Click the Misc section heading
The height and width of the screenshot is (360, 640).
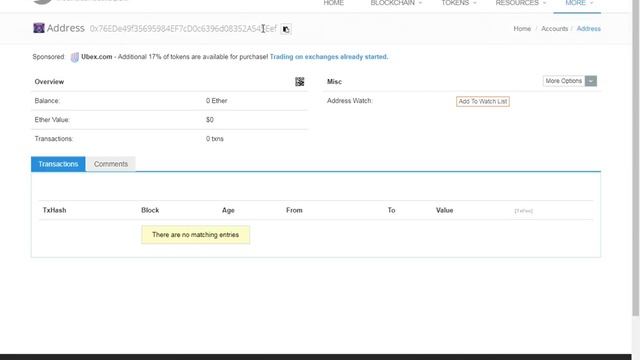(x=334, y=82)
